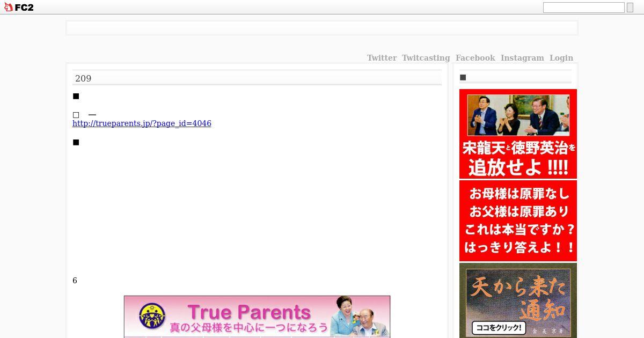The image size is (644, 338).
Task: Open the Twitter link in the navigation
Action: pos(382,58)
